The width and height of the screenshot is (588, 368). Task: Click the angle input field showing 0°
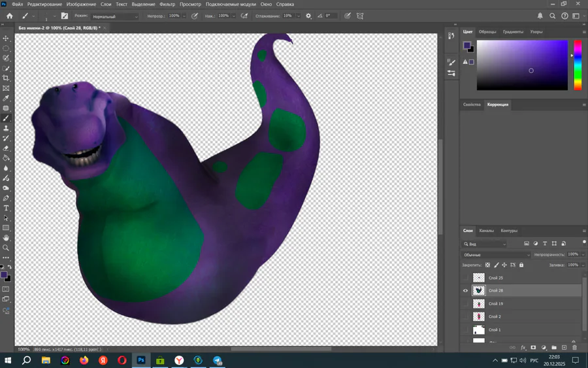tap(331, 16)
